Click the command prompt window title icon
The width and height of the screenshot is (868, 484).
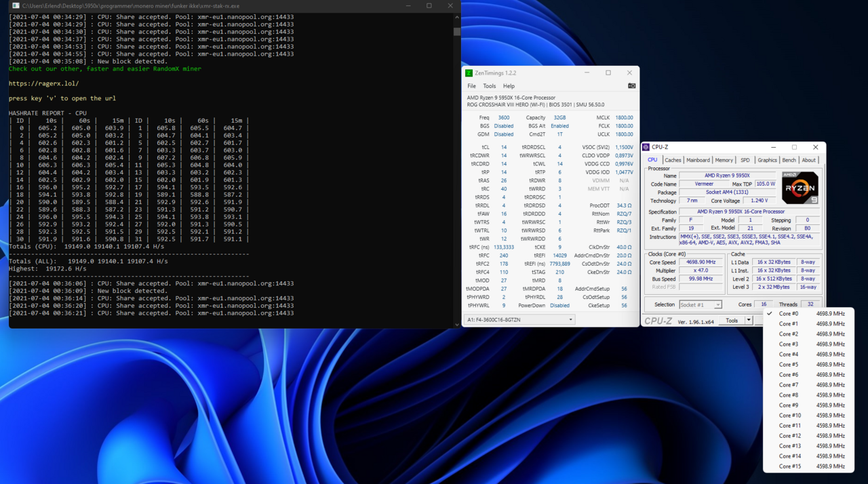[15, 5]
